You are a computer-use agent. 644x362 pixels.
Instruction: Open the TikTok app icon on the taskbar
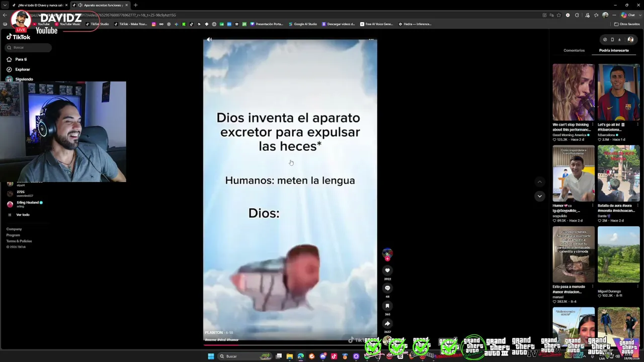tap(334, 356)
